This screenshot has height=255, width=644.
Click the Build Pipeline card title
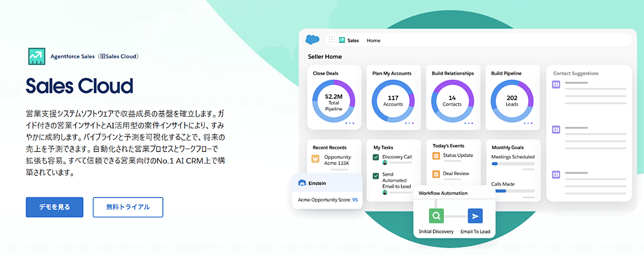(506, 73)
